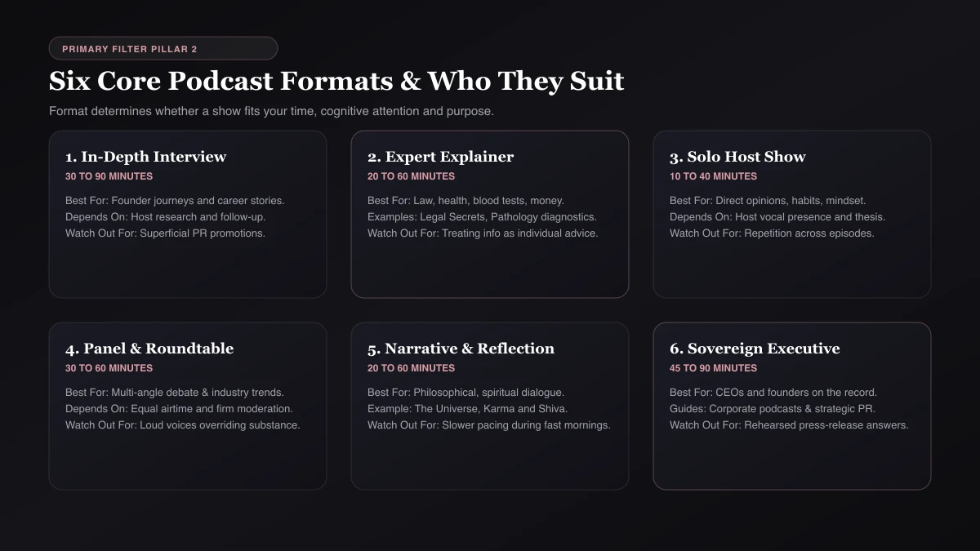
Task: Select the heading '6. Sovereign Executive'
Action: tap(755, 349)
